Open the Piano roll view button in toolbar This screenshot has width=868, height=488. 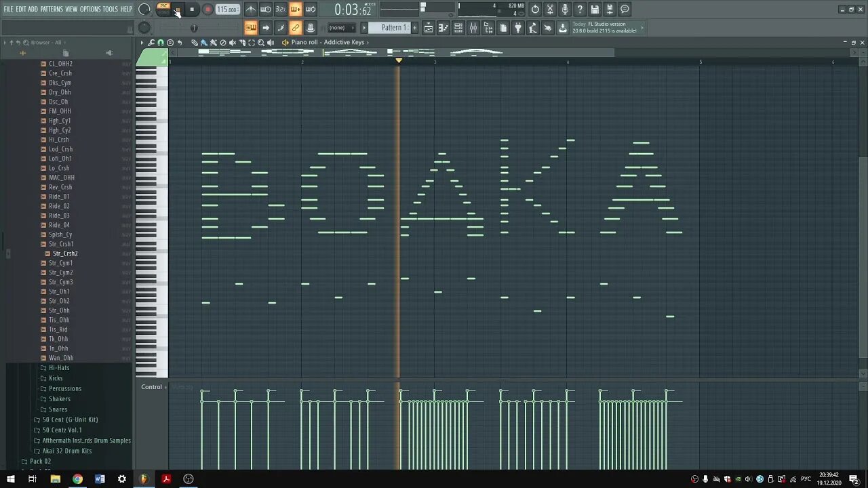click(x=443, y=28)
